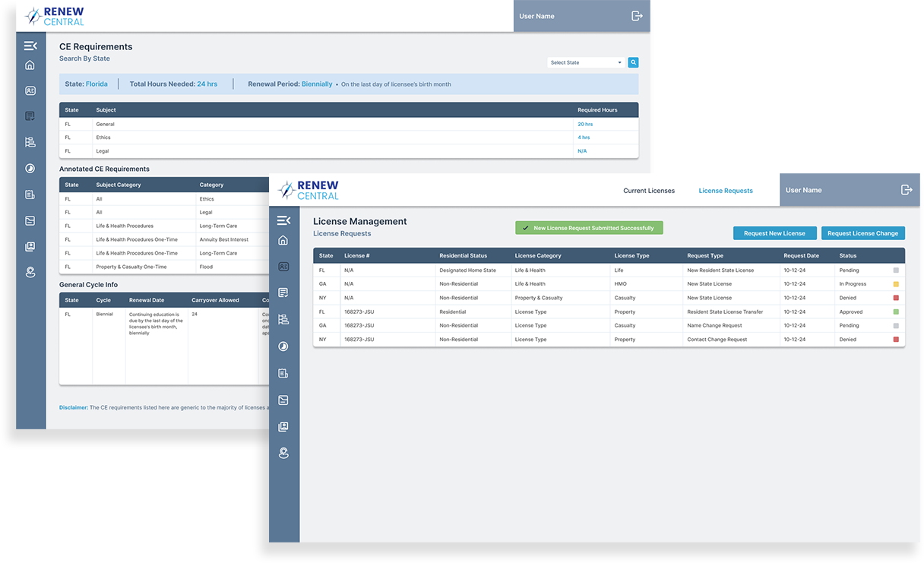This screenshot has height=563, width=924.
Task: Click Request Date column header
Action: coord(802,256)
